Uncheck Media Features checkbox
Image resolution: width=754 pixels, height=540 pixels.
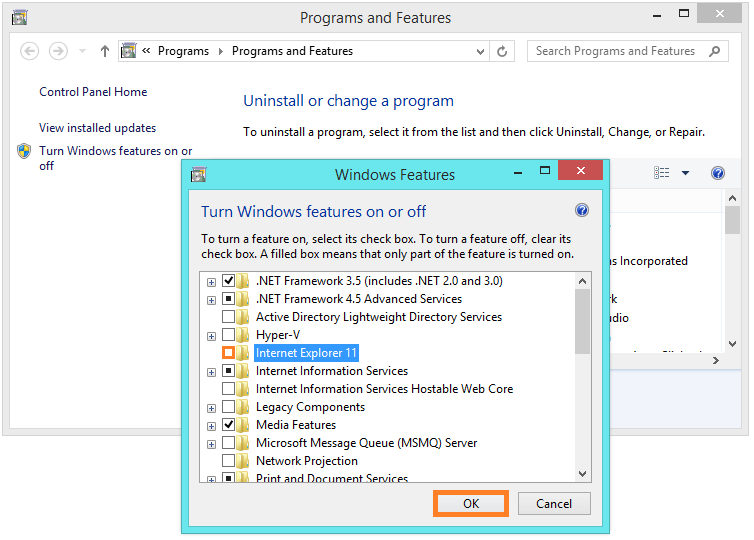[228, 425]
